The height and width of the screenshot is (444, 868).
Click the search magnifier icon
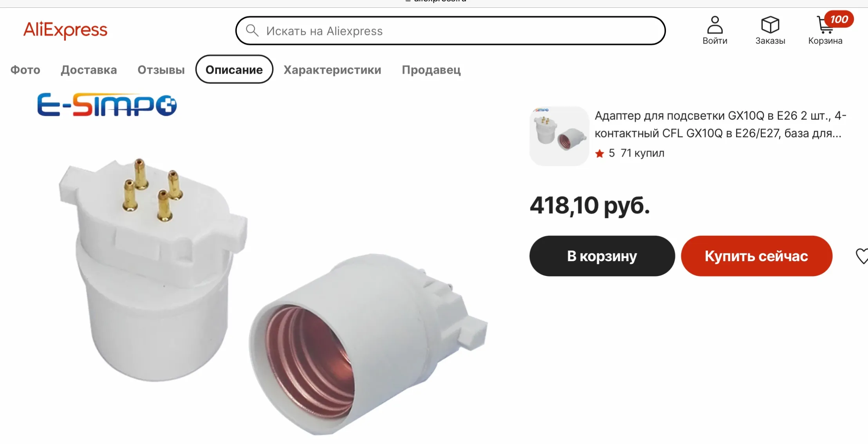pyautogui.click(x=252, y=30)
